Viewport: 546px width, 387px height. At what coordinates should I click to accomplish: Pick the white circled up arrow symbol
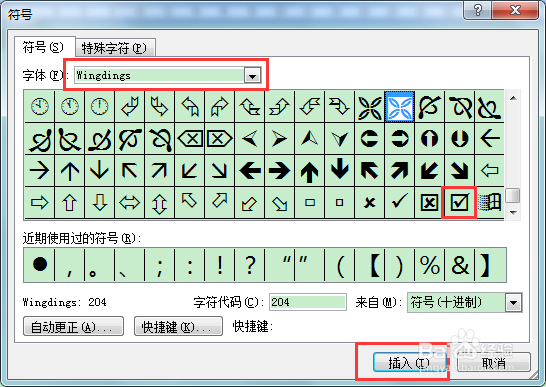click(429, 139)
